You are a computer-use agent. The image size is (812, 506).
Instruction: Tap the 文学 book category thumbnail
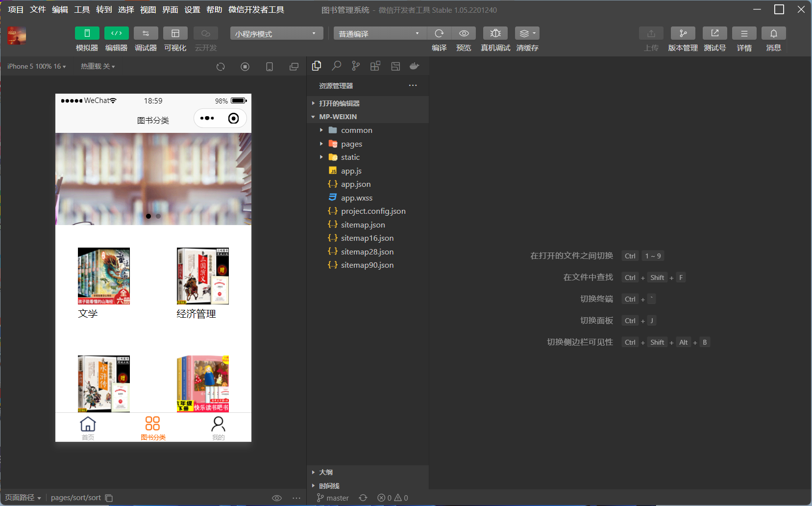[x=103, y=276]
